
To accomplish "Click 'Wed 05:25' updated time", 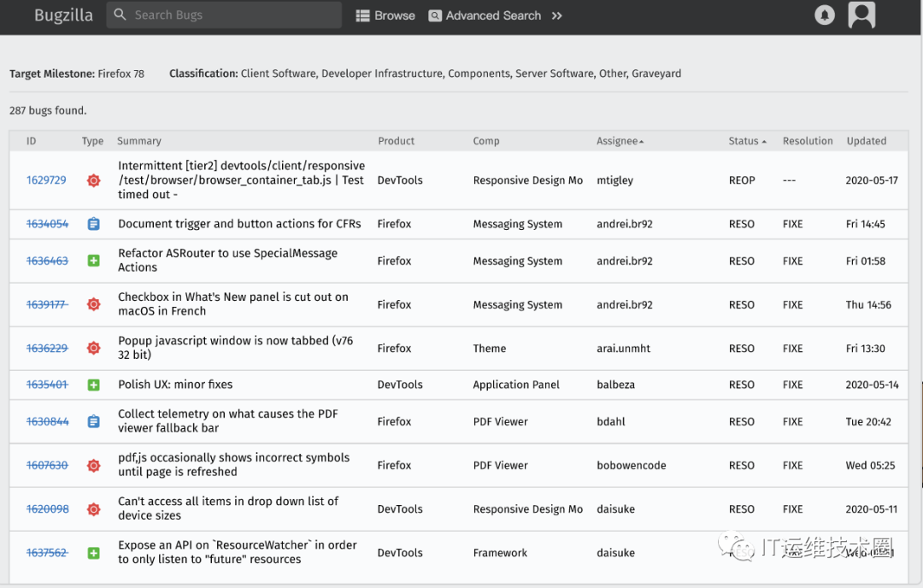I will click(x=870, y=465).
